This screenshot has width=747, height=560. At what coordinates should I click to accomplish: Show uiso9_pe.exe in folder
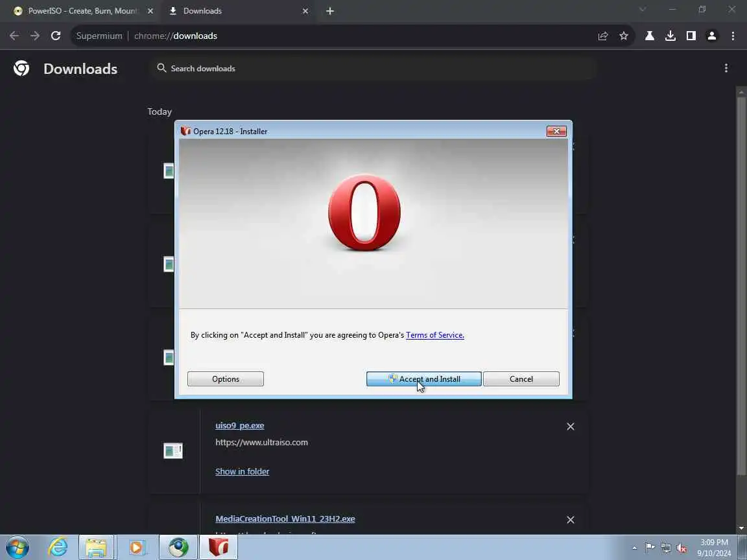click(242, 471)
